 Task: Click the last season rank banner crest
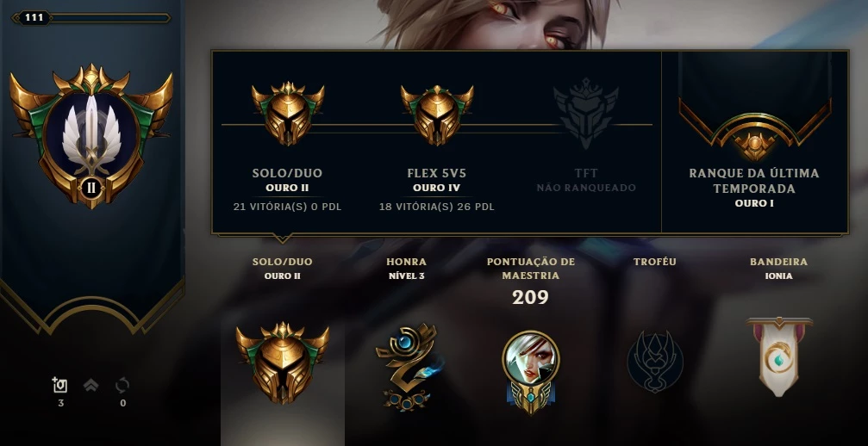pos(754,130)
